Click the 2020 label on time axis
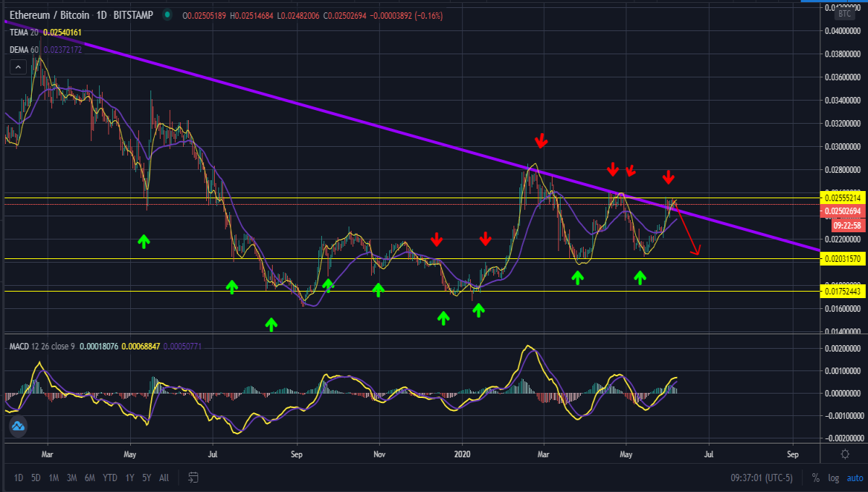This screenshot has height=492, width=868. (x=462, y=454)
